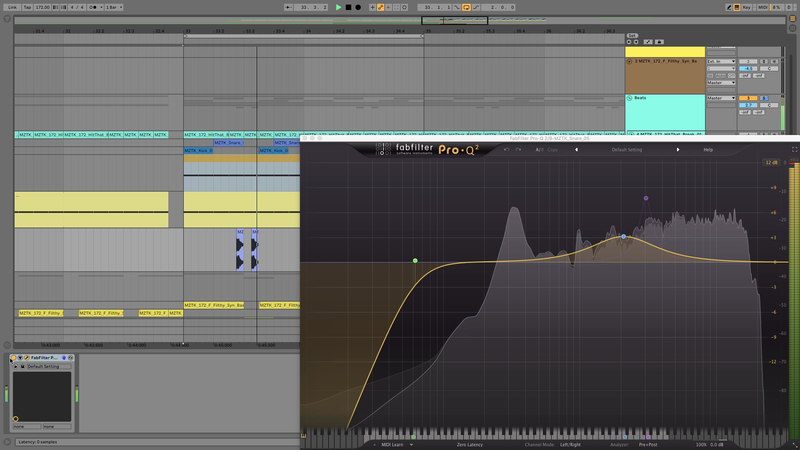Click the 4 / 4 time signature field

[x=77, y=7]
